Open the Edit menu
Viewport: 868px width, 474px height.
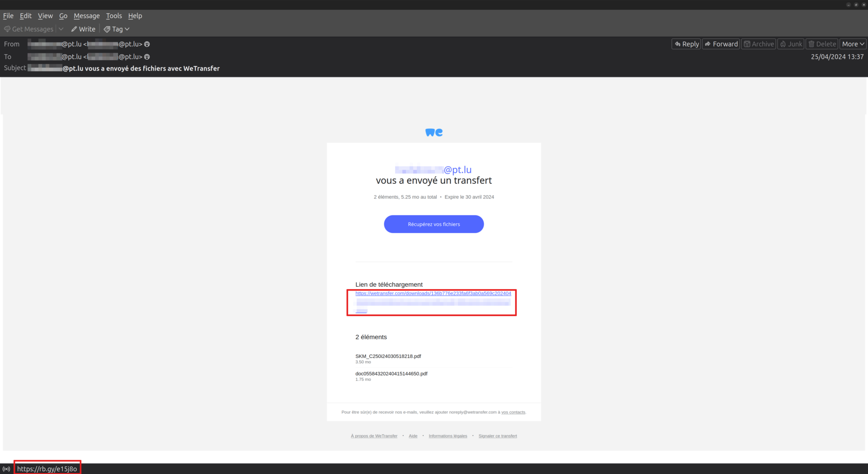point(26,16)
